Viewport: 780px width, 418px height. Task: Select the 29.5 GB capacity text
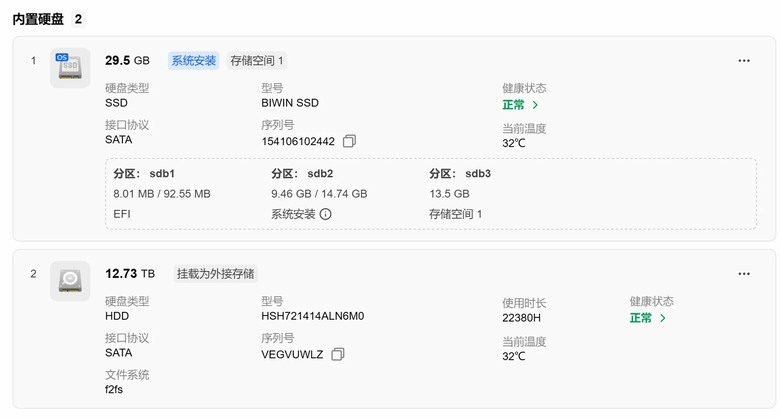point(127,61)
